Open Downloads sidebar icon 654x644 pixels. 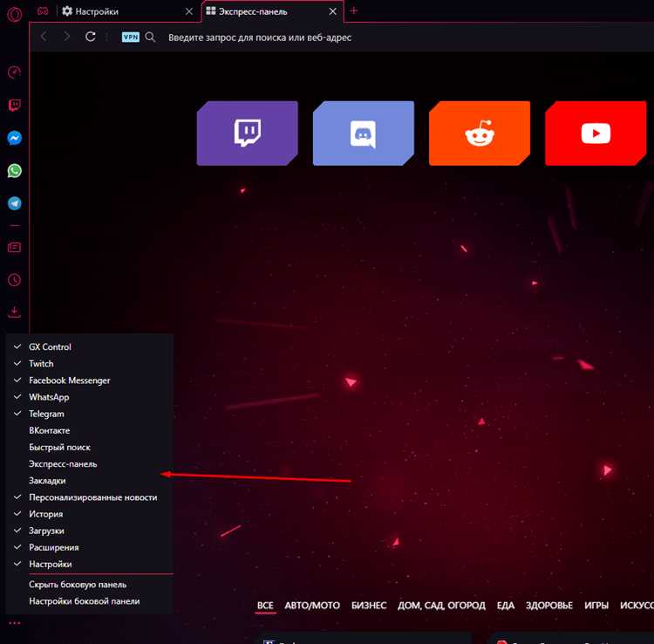14,312
